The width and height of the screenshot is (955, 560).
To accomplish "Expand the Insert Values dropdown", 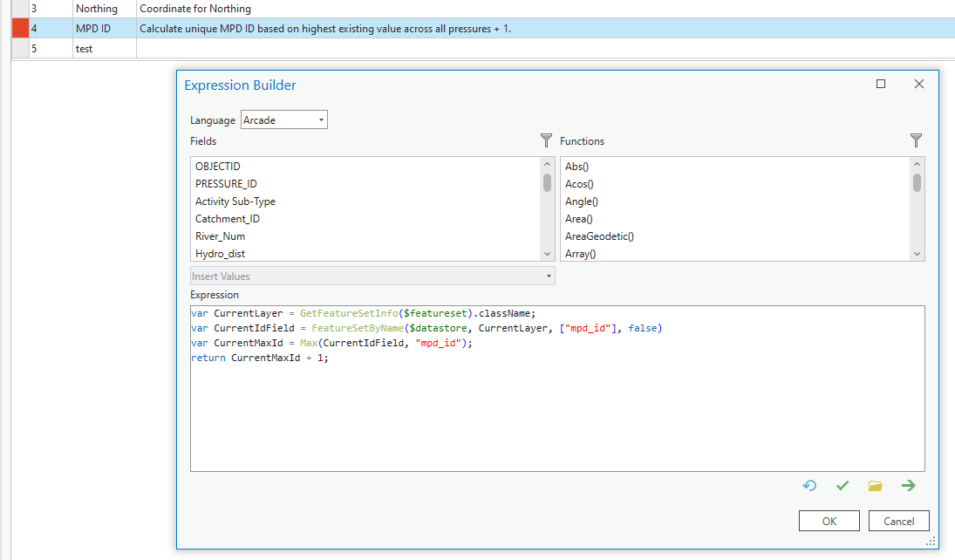I will tap(372, 277).
